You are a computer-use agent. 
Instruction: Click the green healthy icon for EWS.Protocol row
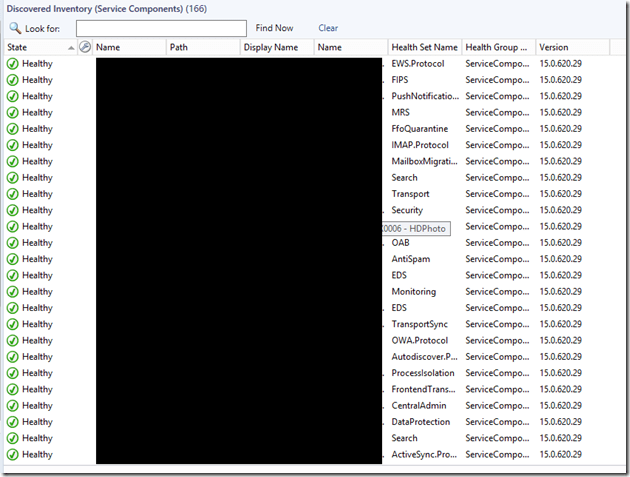point(13,64)
